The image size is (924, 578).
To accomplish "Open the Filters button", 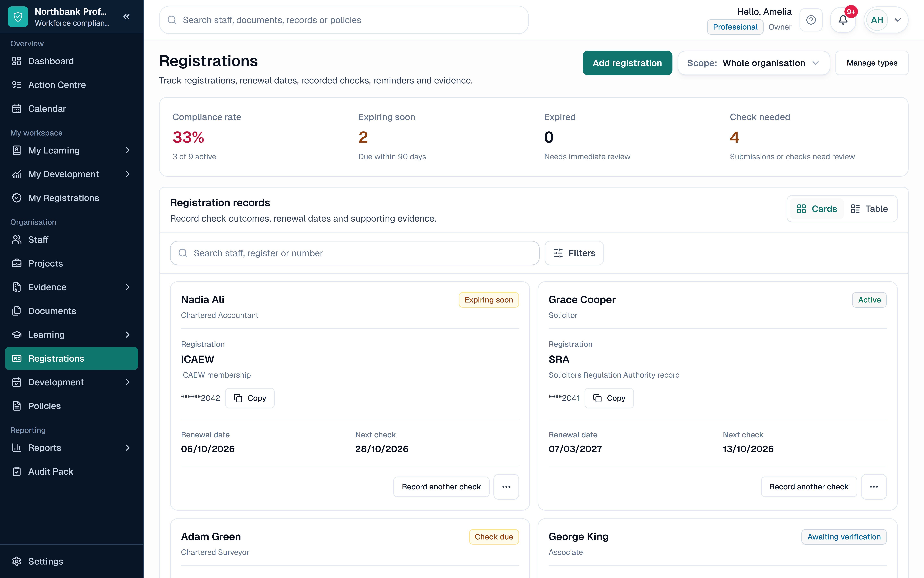I will (574, 253).
